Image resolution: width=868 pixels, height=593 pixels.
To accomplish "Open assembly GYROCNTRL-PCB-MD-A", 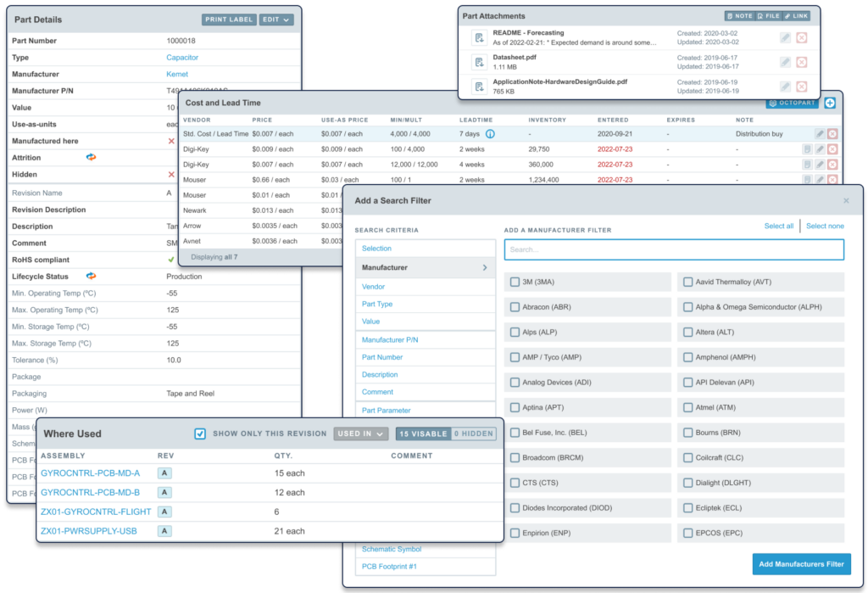I will 90,473.
